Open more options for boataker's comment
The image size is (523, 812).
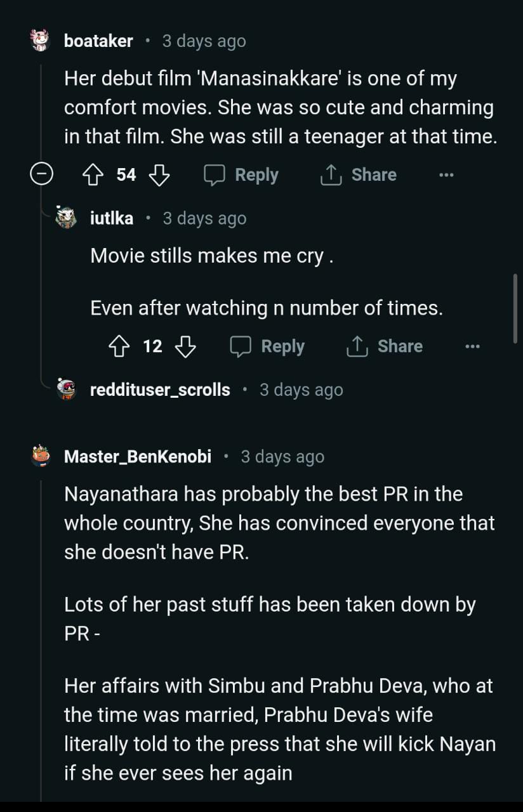(x=446, y=175)
